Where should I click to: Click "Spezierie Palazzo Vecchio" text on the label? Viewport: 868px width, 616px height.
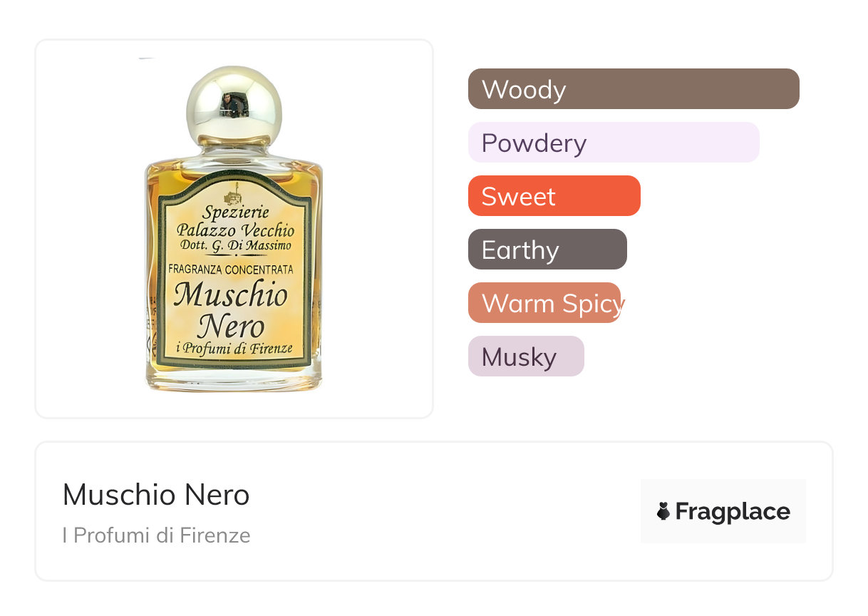tap(235, 221)
